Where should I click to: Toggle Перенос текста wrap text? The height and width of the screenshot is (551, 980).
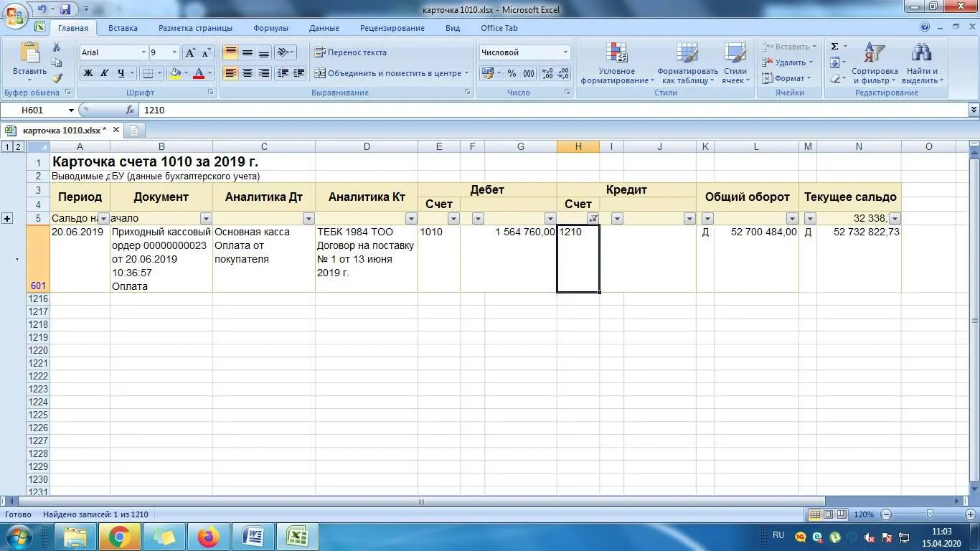[351, 52]
